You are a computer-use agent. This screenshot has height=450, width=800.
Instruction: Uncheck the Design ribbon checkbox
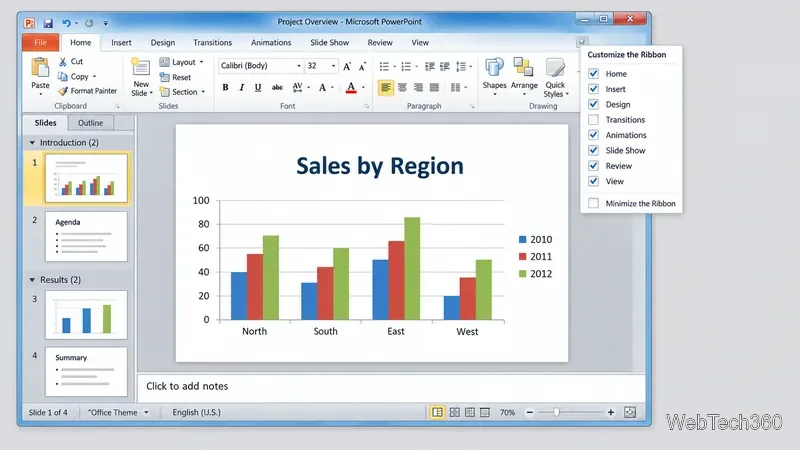click(x=593, y=104)
